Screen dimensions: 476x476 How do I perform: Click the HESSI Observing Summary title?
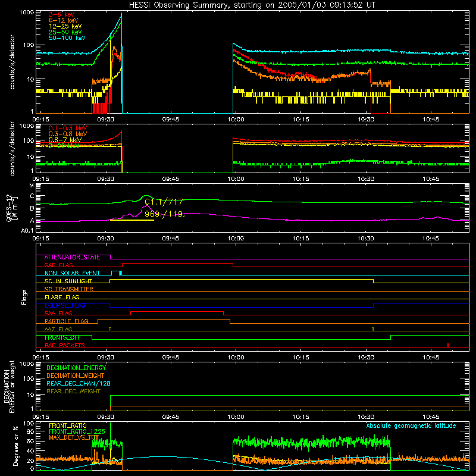[252, 5]
